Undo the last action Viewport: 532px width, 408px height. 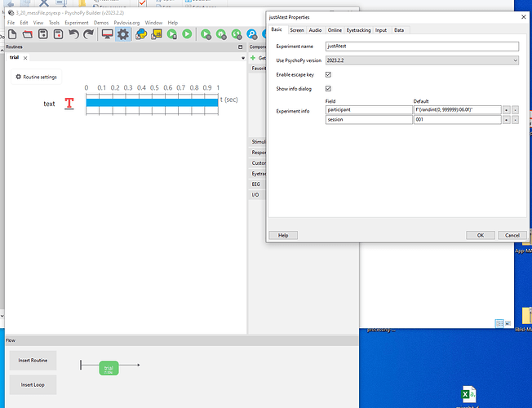click(x=73, y=34)
